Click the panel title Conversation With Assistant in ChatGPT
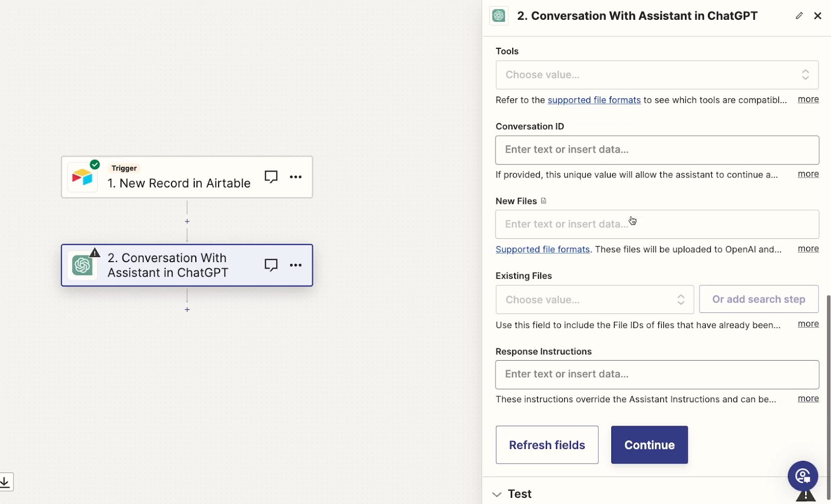The height and width of the screenshot is (504, 831). 637,16
